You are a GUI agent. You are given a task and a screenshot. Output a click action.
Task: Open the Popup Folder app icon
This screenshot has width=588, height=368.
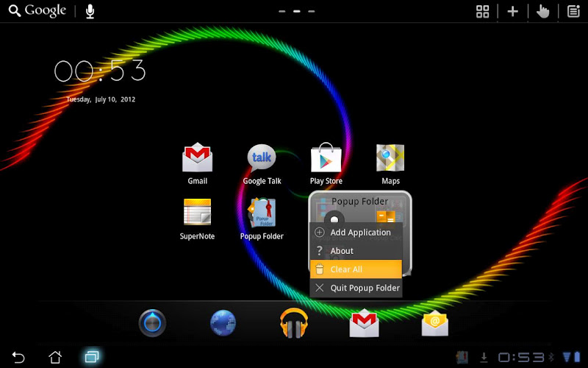click(x=262, y=219)
